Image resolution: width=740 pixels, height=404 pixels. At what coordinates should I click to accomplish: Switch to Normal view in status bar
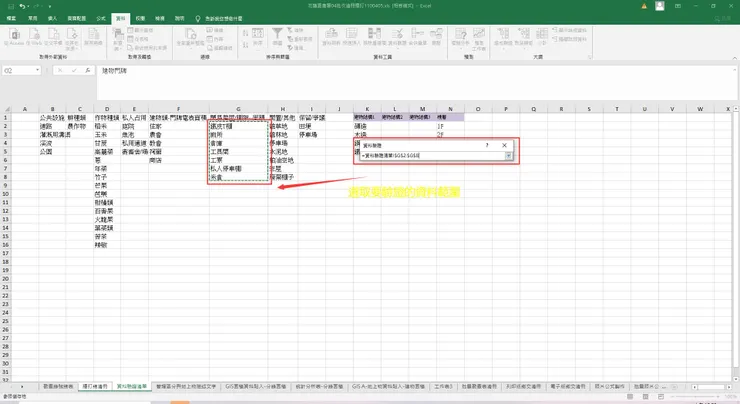pos(630,396)
